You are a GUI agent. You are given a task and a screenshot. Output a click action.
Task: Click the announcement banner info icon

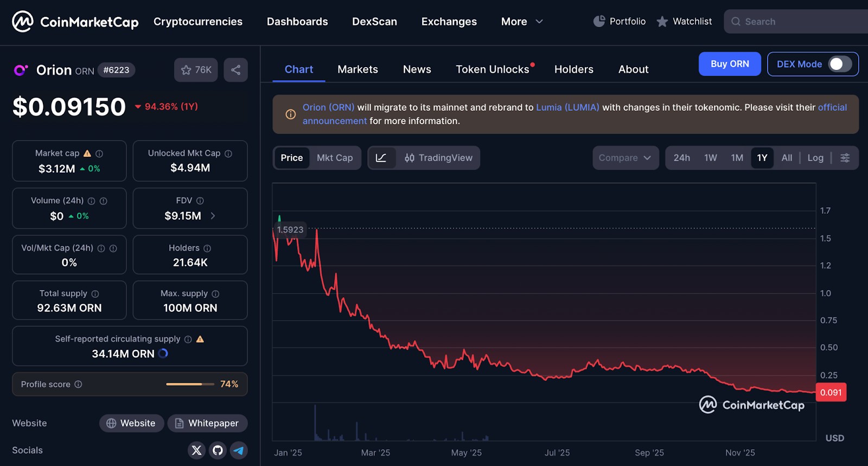pos(291,114)
